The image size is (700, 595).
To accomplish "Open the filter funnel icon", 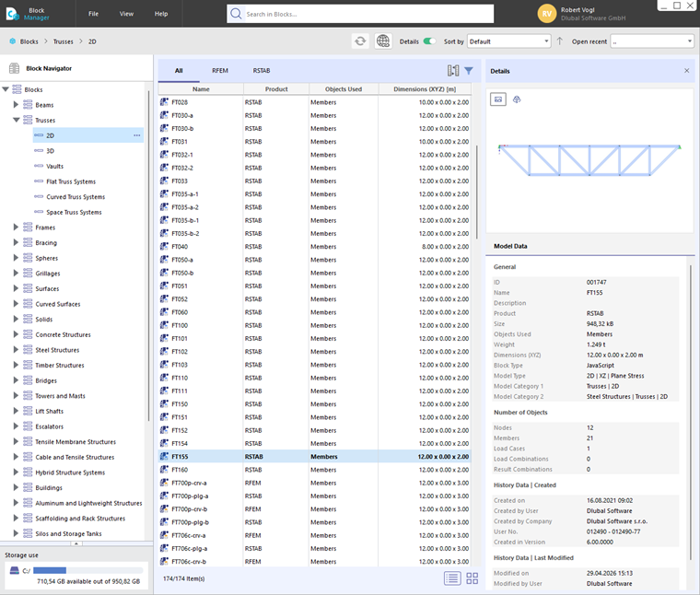I will [469, 71].
